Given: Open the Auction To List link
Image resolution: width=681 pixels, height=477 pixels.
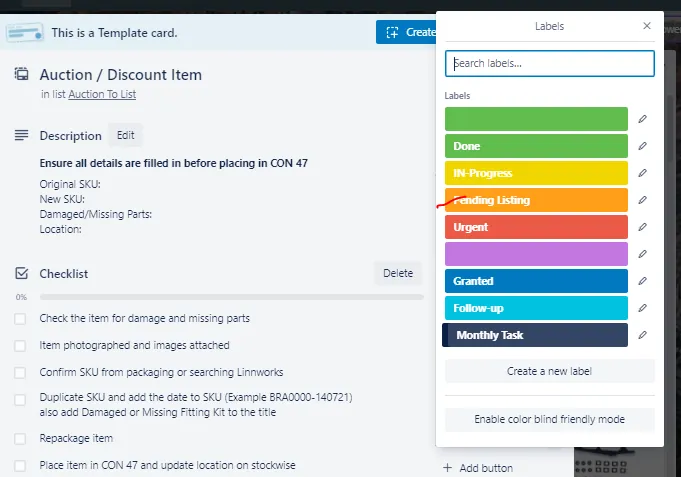Looking at the screenshot, I should tap(102, 94).
